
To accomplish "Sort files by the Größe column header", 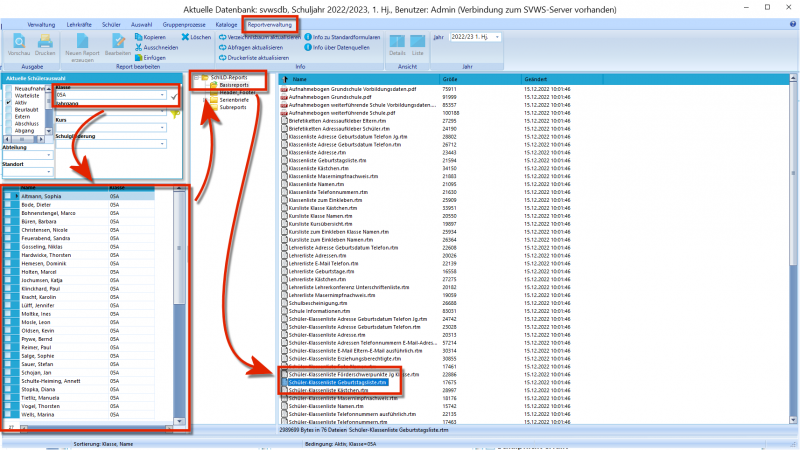I will (x=480, y=79).
